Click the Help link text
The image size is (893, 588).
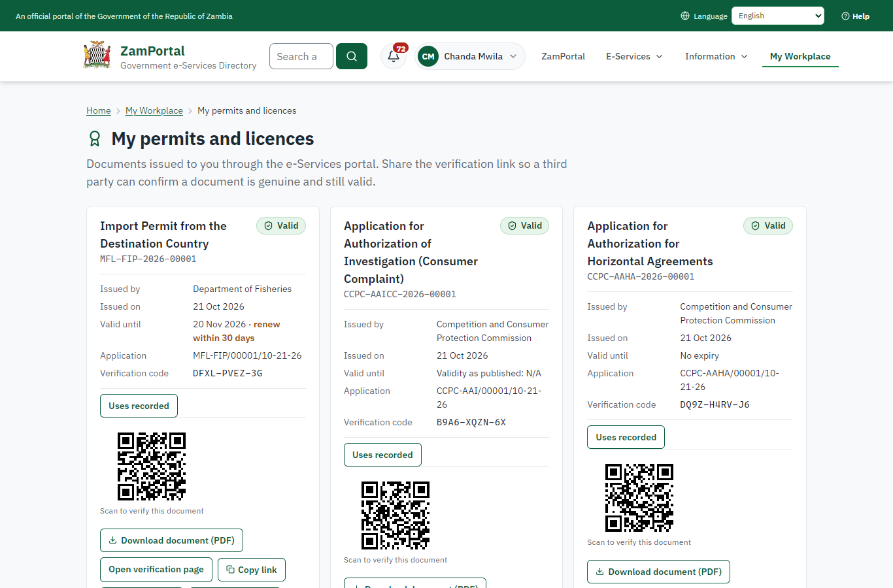point(861,16)
